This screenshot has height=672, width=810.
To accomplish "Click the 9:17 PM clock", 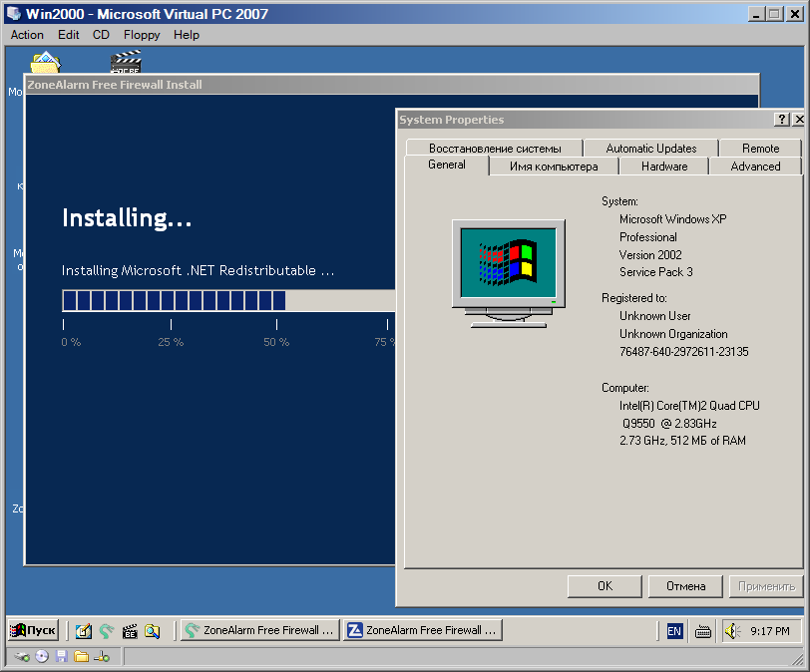I will (770, 631).
